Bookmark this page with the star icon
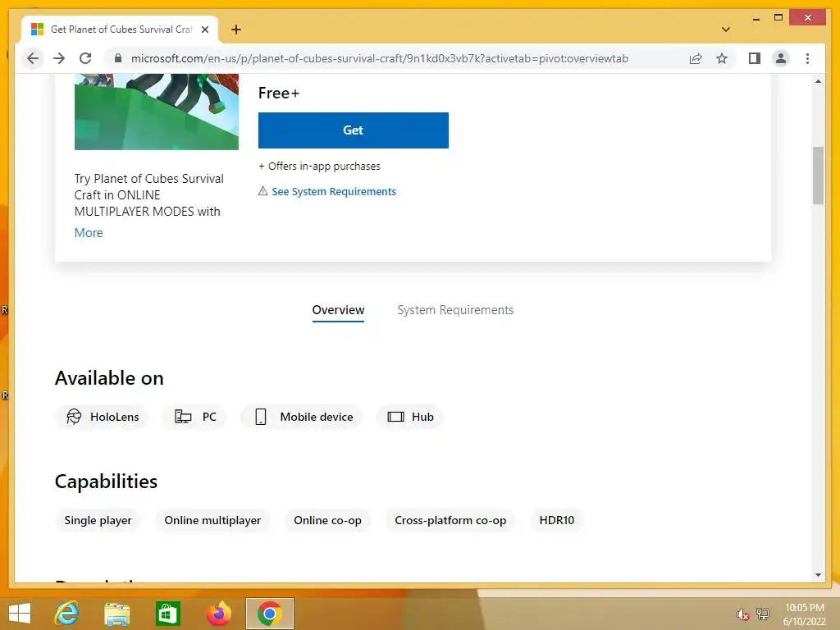Viewport: 840px width, 630px height. pyautogui.click(x=722, y=58)
